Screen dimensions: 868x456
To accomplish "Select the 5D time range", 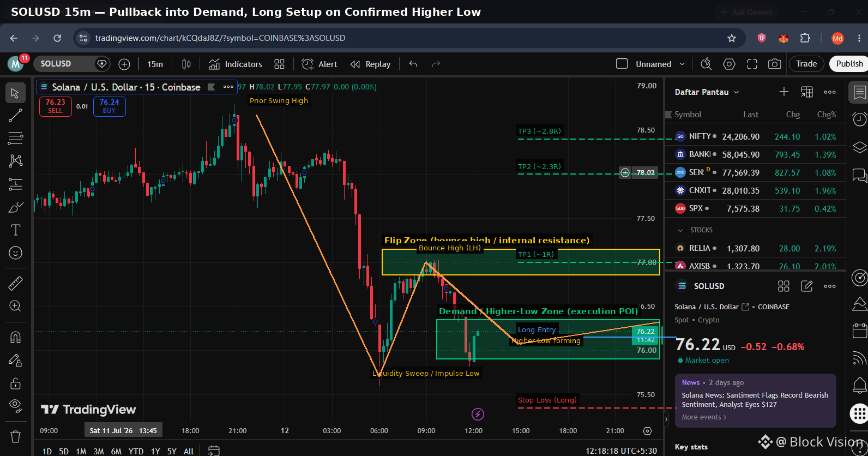I will coord(64,451).
